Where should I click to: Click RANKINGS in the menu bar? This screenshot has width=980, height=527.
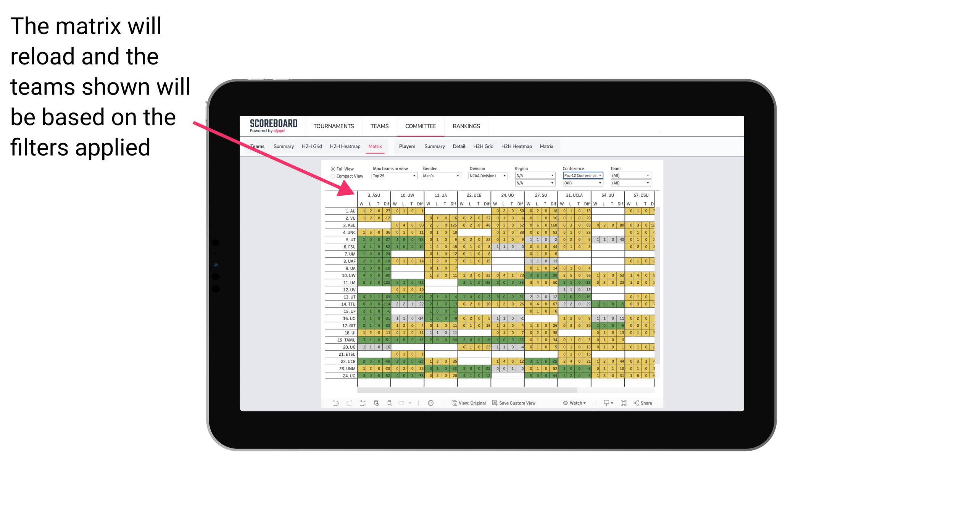click(x=466, y=126)
